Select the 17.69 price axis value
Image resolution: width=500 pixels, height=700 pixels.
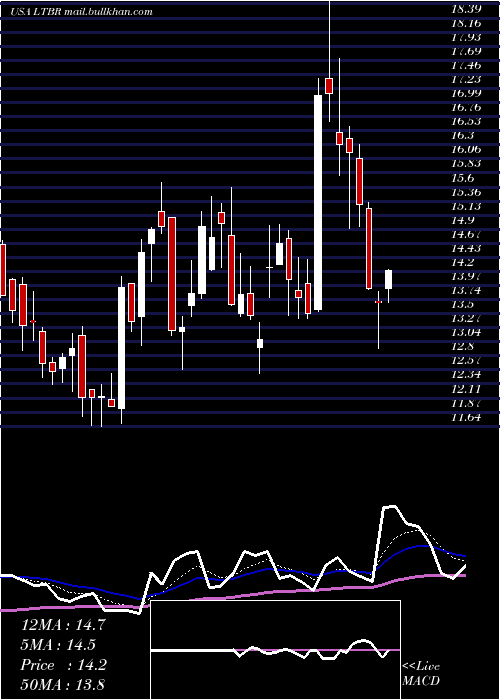[466, 51]
